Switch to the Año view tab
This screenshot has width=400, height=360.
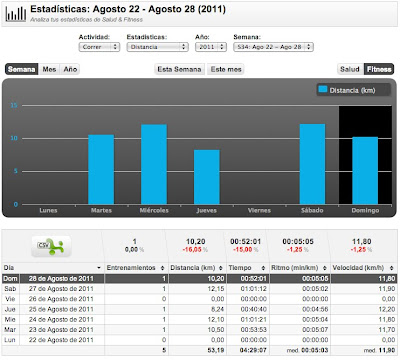point(70,69)
